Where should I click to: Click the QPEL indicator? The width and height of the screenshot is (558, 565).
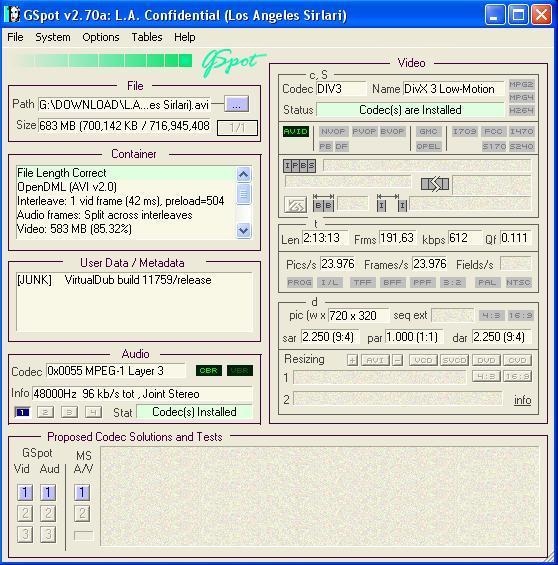428,147
